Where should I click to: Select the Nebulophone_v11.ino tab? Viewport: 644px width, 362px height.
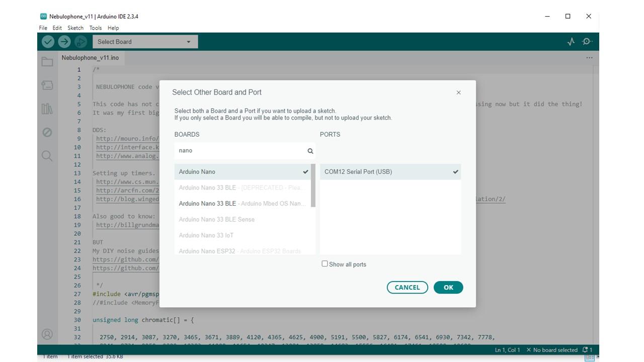click(90, 58)
